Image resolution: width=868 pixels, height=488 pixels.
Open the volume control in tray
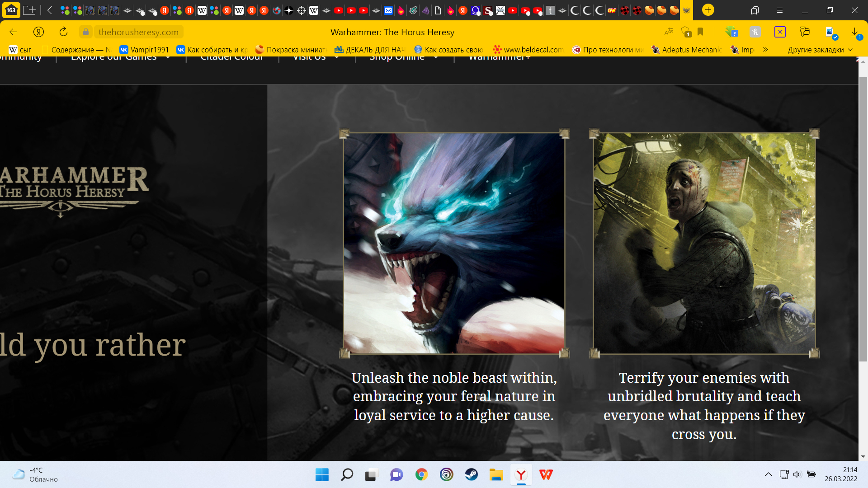pyautogui.click(x=797, y=474)
